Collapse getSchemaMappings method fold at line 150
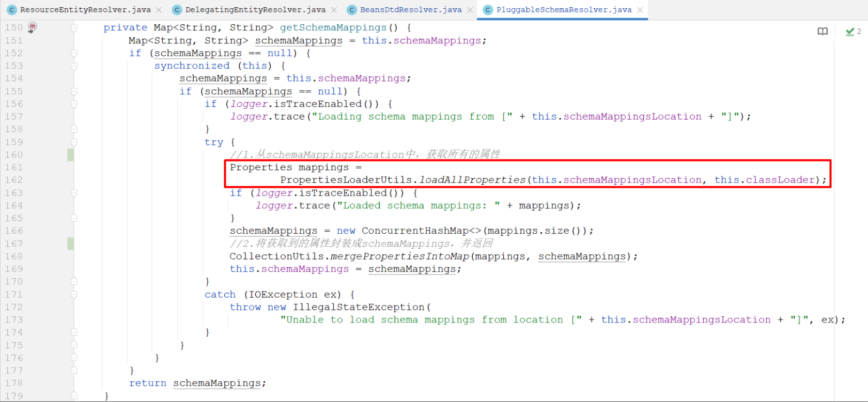 coord(74,28)
